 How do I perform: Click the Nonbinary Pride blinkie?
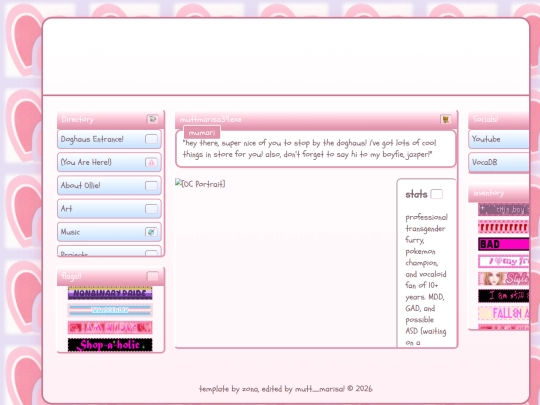click(110, 293)
